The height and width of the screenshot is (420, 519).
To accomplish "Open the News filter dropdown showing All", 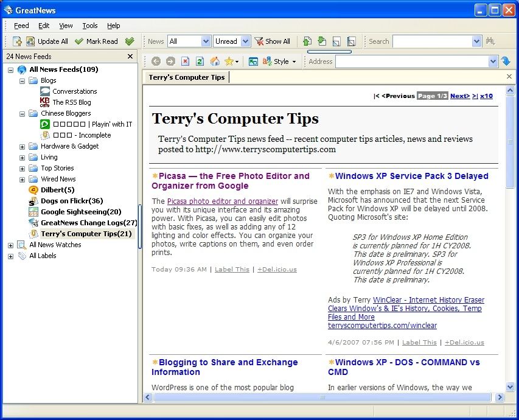I will [206, 41].
